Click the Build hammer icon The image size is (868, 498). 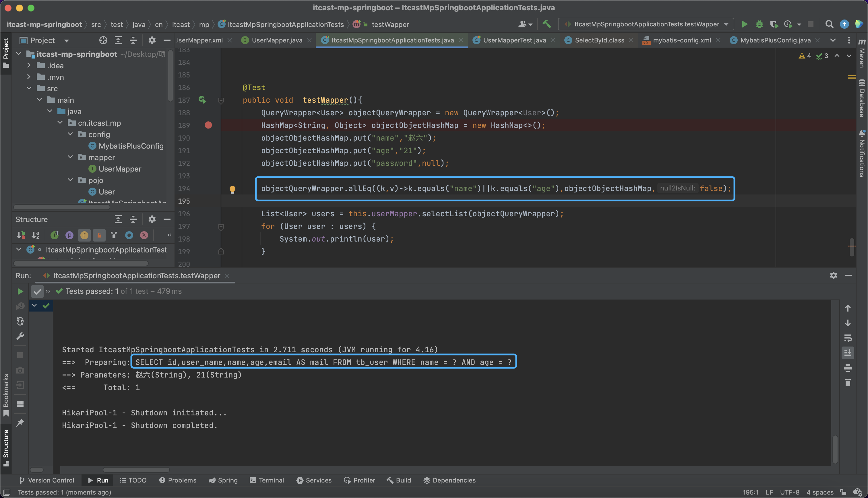point(547,24)
